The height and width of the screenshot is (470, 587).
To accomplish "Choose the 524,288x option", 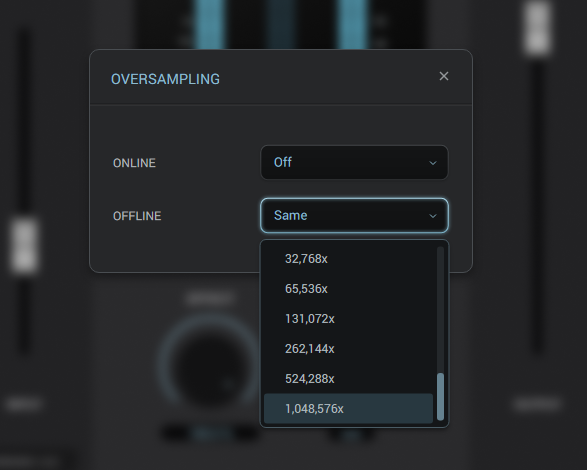I will coord(348,379).
